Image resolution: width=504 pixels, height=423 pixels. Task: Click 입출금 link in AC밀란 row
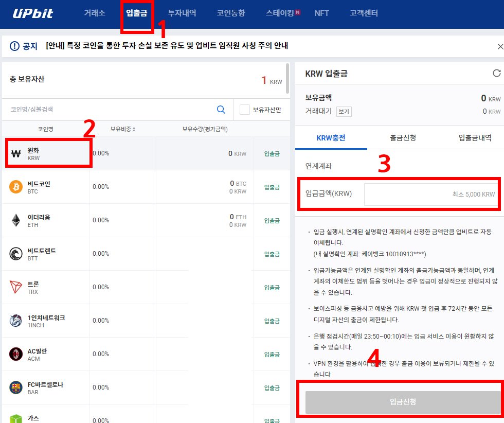(x=272, y=355)
